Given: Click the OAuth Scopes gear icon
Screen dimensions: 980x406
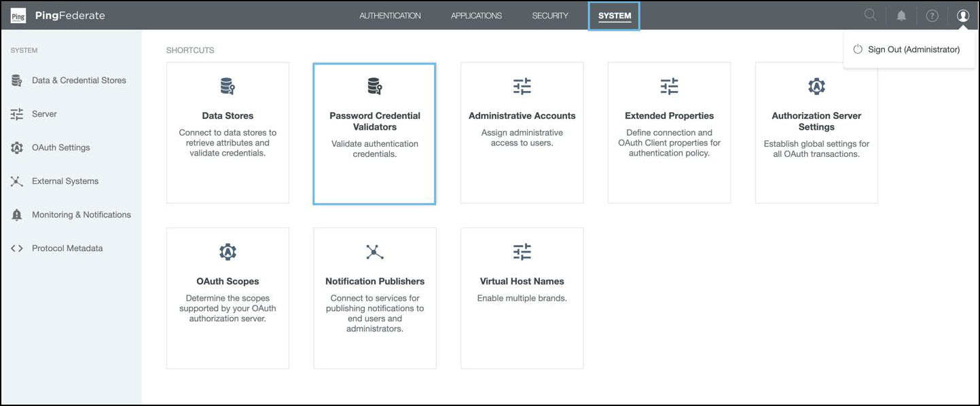Looking at the screenshot, I should point(227,252).
